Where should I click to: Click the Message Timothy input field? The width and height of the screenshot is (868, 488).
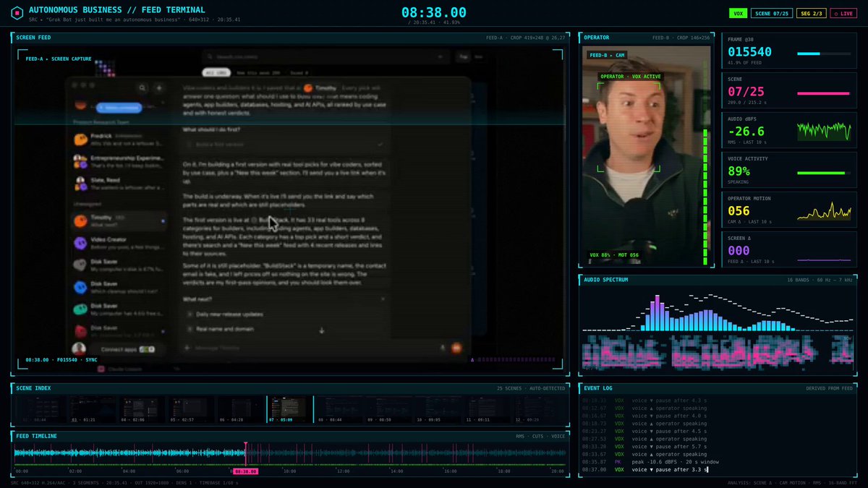[x=312, y=348]
